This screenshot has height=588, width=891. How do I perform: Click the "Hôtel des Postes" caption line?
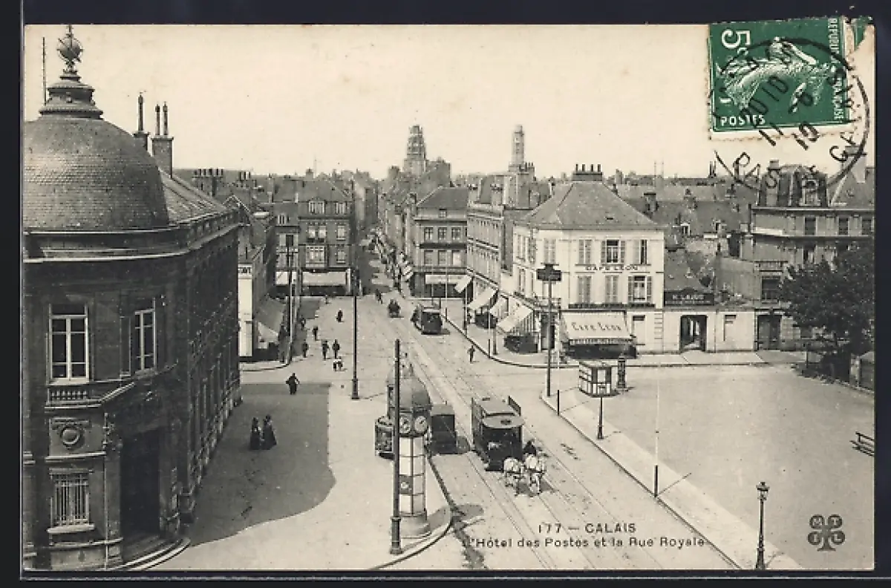587,543
